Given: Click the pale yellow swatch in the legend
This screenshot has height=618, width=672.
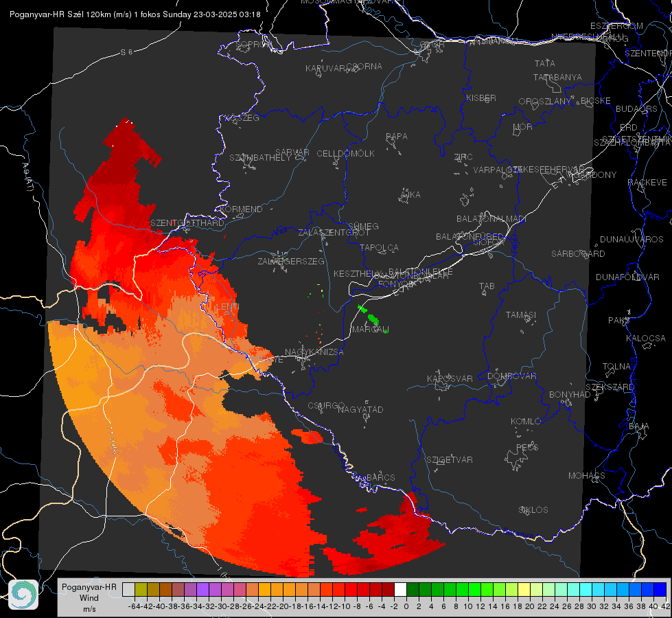Looking at the screenshot, I should click(x=524, y=589).
